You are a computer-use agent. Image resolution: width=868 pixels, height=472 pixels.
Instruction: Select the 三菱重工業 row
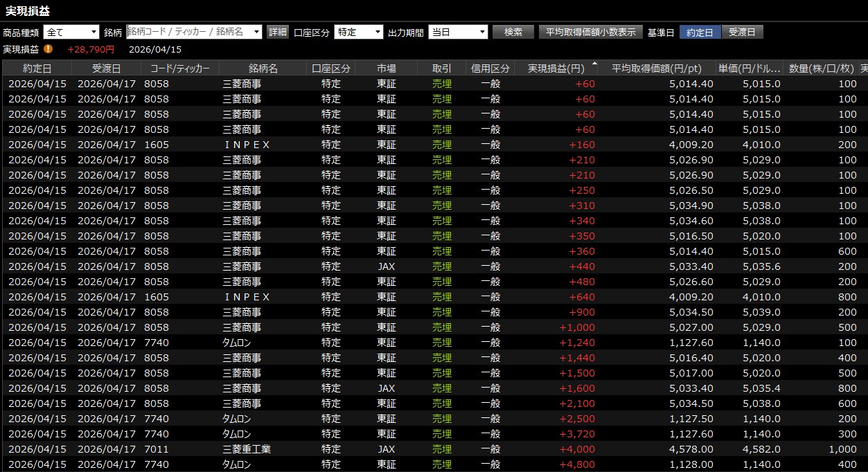coord(247,449)
